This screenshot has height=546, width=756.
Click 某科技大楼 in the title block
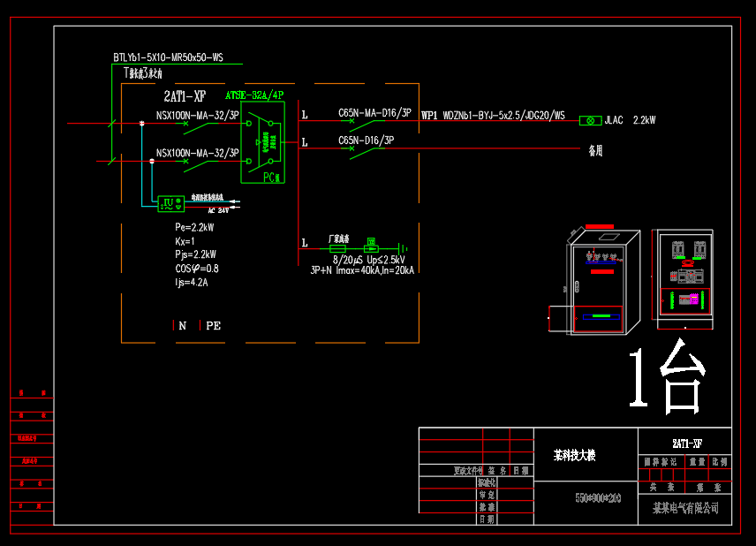[574, 455]
